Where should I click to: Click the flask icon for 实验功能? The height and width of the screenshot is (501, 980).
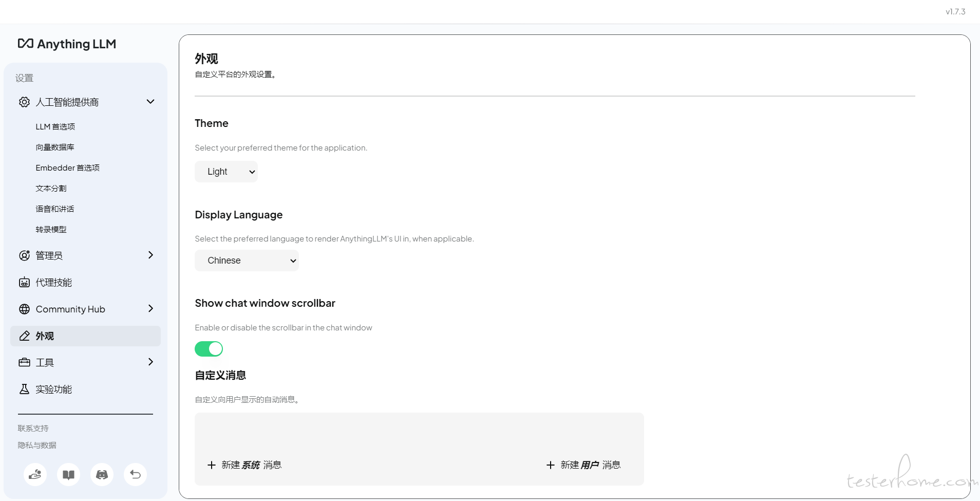[24, 389]
